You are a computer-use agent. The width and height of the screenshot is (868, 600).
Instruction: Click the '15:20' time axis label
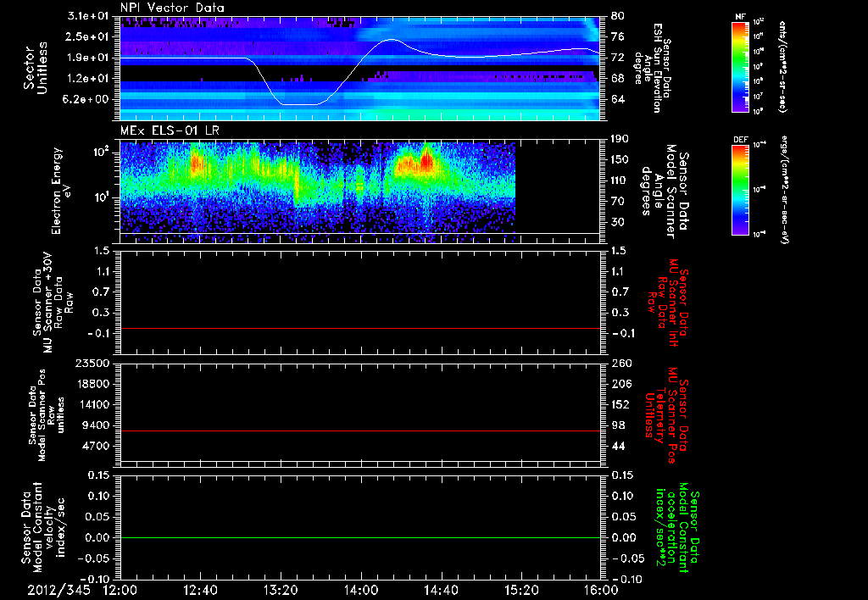click(521, 591)
